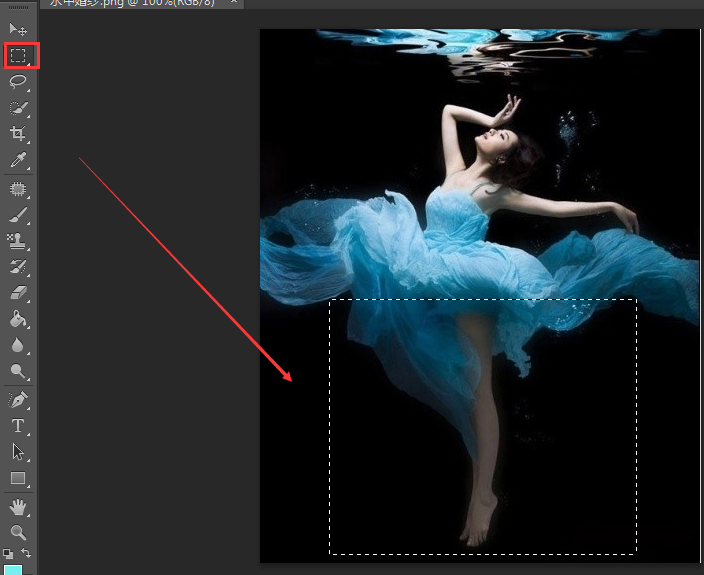Click the toolbar grip handle at top

(18, 8)
